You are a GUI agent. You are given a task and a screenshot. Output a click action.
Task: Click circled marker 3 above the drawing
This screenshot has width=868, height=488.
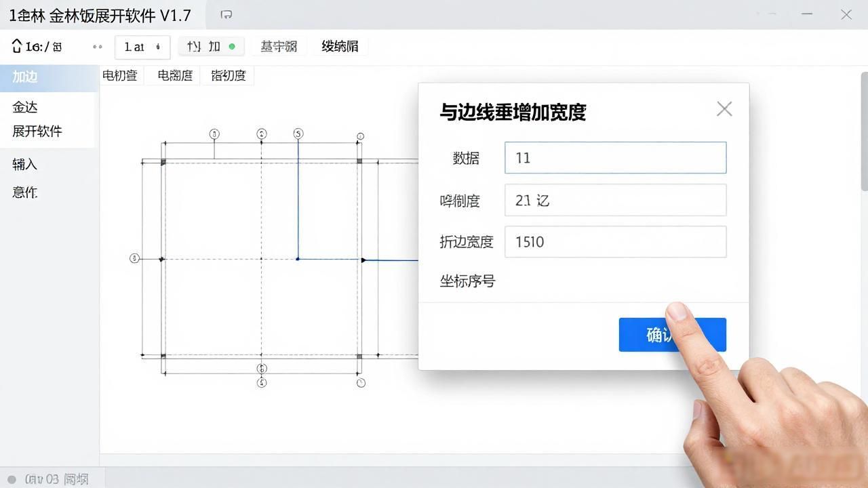[x=298, y=134]
